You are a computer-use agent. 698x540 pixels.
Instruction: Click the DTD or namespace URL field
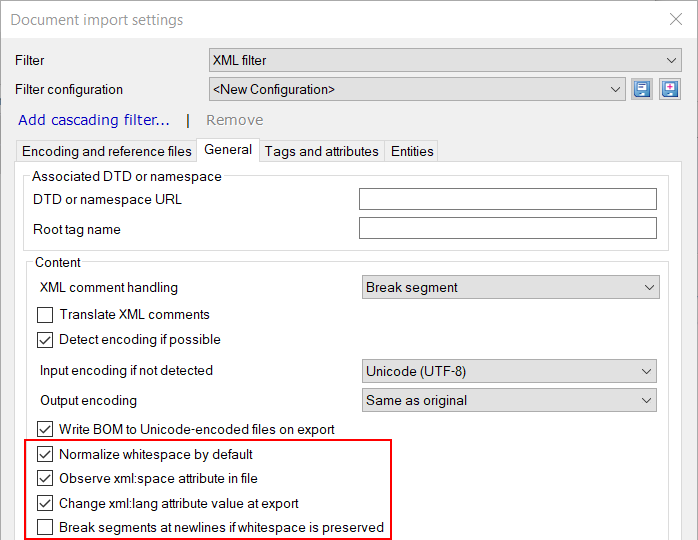508,199
